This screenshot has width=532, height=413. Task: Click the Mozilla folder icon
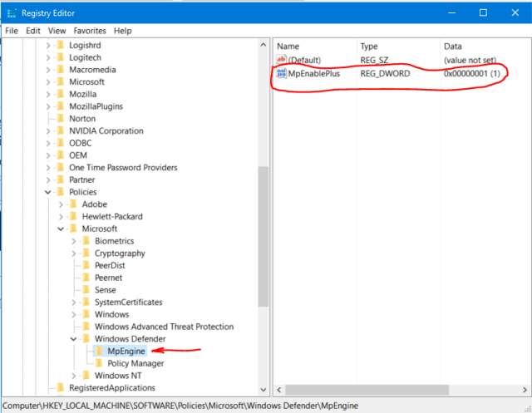coord(61,94)
